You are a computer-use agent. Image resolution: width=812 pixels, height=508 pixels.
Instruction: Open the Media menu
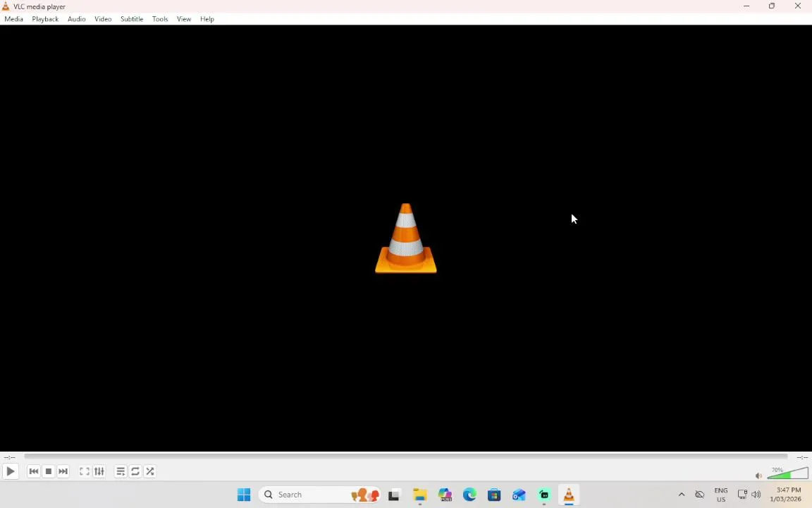click(x=14, y=18)
